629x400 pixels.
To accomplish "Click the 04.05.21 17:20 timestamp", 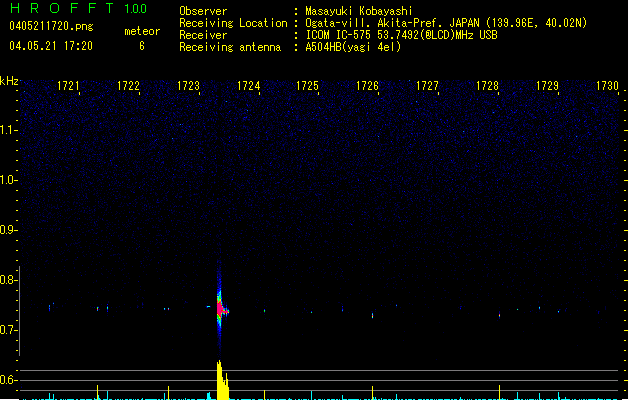I will point(50,46).
